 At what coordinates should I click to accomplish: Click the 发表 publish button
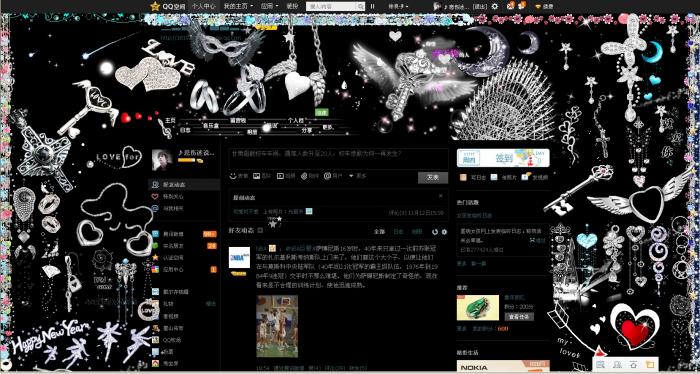pos(433,177)
